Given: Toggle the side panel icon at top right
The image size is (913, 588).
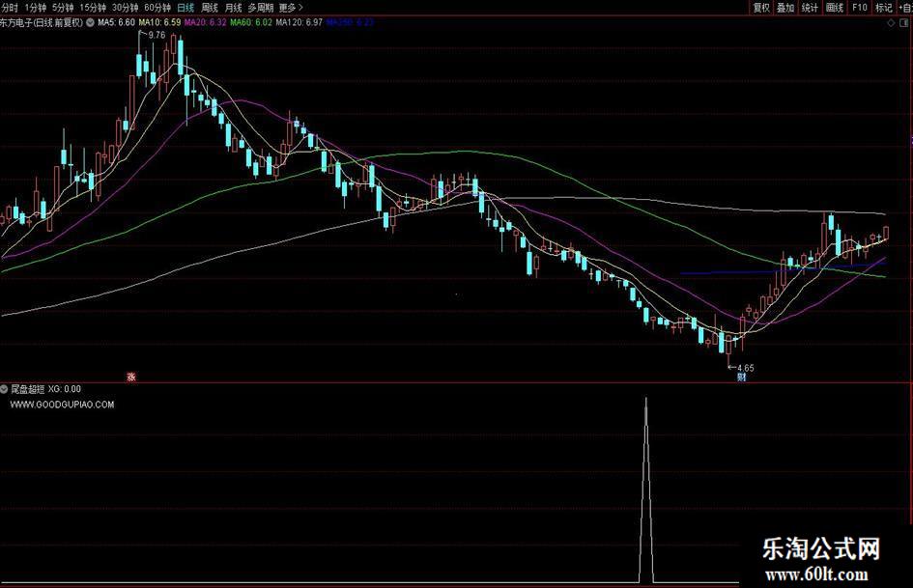Looking at the screenshot, I should point(904,23).
